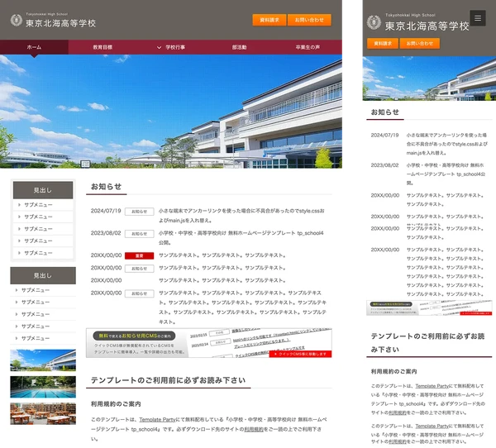
Task: Click the boxed 見出し sidebar heading
Action: click(x=43, y=190)
